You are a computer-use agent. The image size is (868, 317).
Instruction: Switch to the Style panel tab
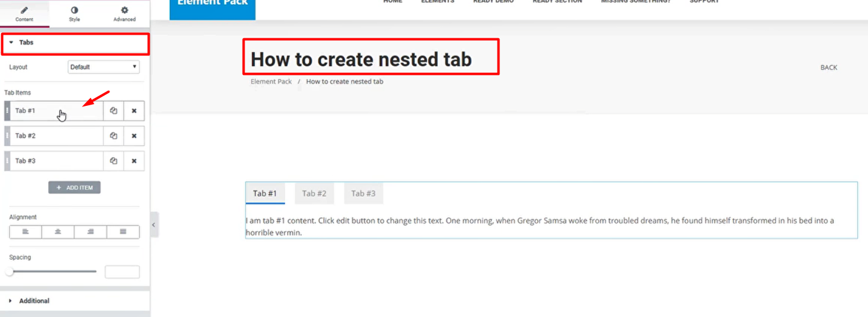(74, 13)
